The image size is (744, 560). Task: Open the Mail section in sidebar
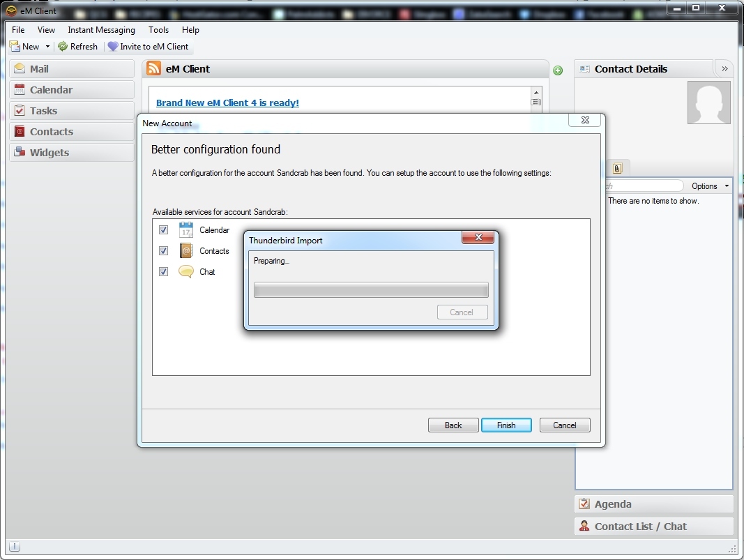(x=72, y=69)
